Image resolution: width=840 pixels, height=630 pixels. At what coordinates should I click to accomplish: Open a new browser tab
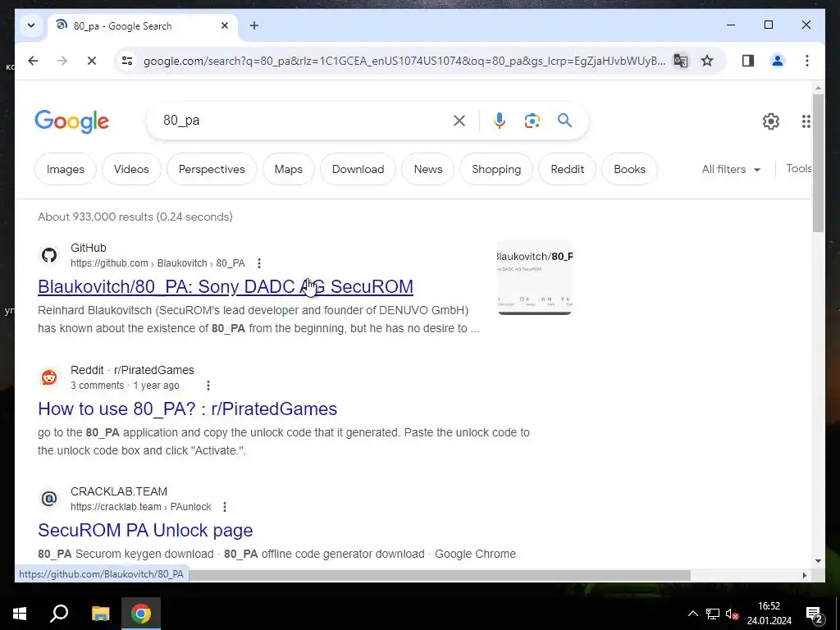click(254, 25)
